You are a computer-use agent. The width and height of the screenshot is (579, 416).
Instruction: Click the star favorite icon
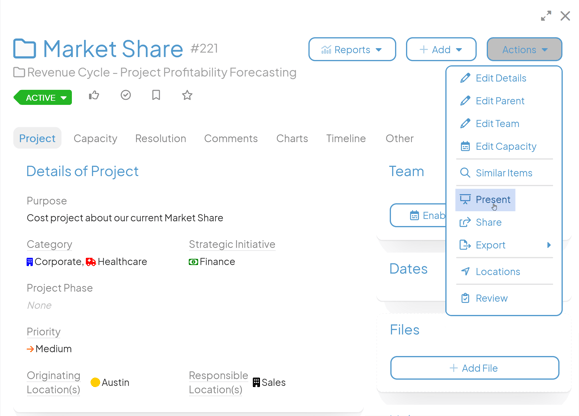coord(187,95)
